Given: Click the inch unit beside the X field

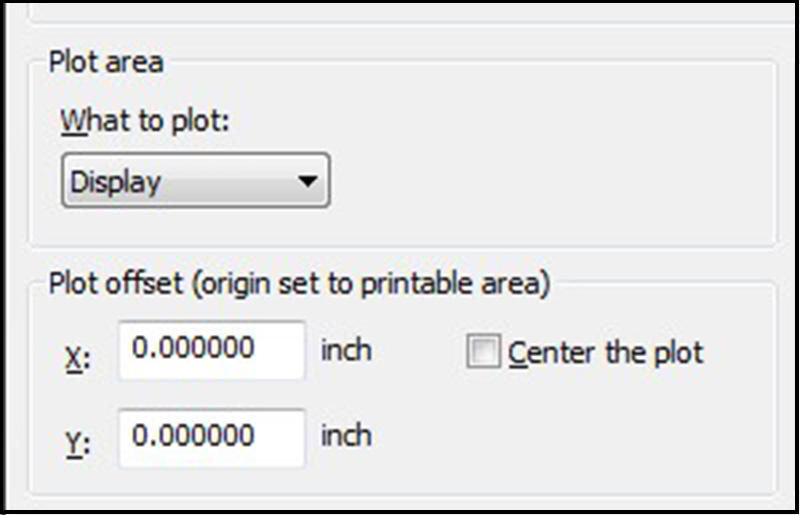Looking at the screenshot, I should [x=346, y=350].
